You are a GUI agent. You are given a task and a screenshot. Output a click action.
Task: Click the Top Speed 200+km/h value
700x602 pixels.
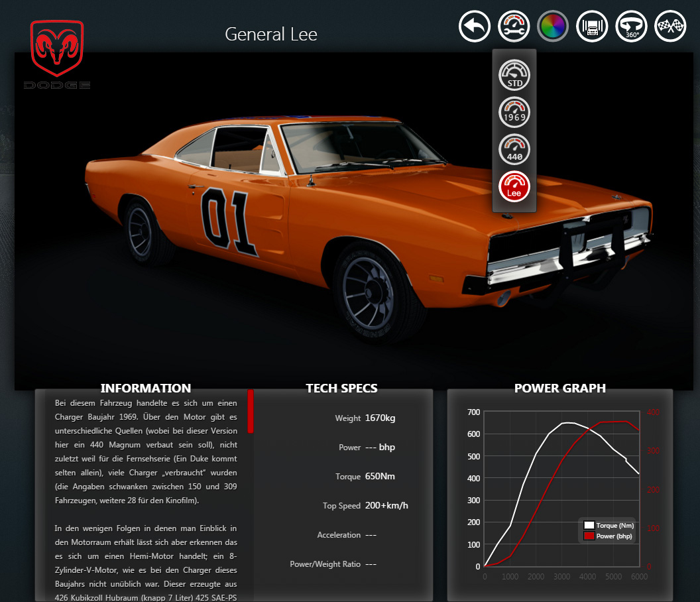click(386, 506)
